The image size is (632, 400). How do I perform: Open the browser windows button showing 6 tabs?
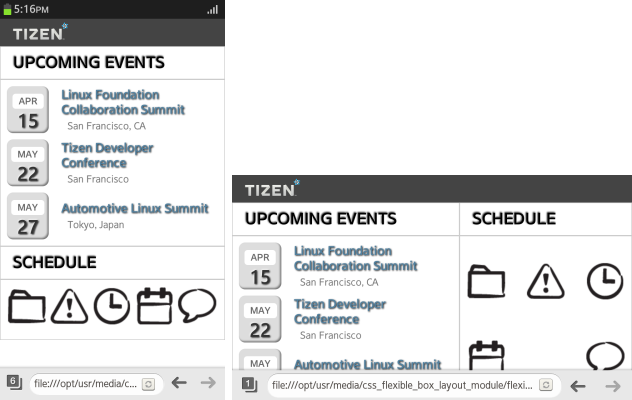(13, 382)
